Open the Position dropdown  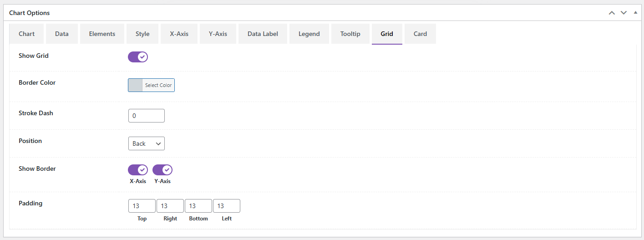146,143
